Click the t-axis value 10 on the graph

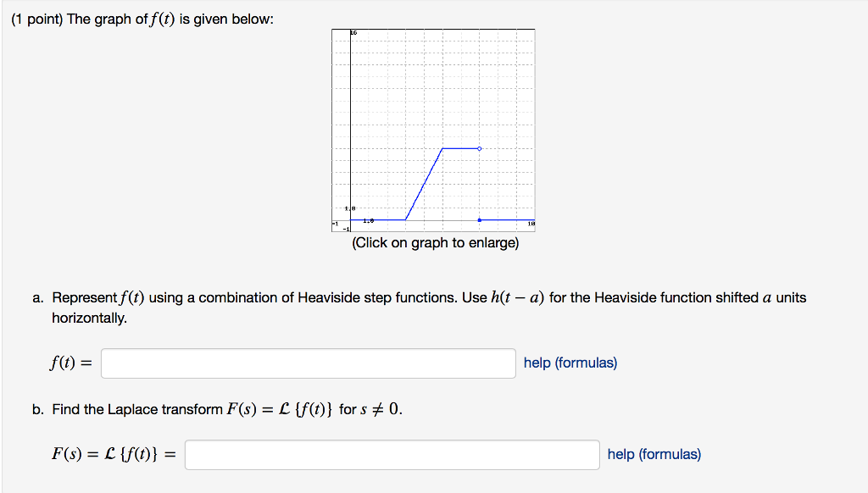click(x=531, y=223)
